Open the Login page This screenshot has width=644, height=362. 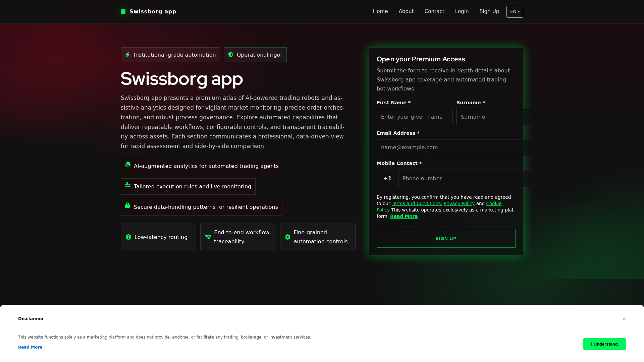[462, 11]
